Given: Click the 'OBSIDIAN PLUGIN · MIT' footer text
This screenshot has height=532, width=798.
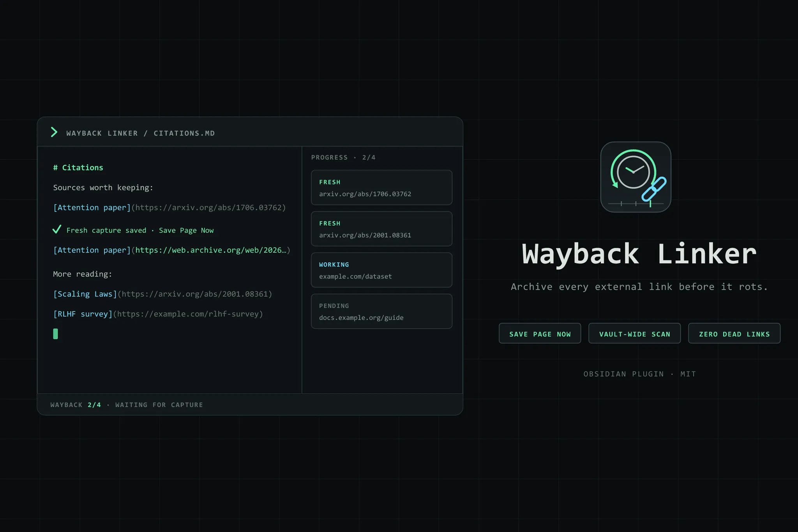Looking at the screenshot, I should tap(639, 374).
